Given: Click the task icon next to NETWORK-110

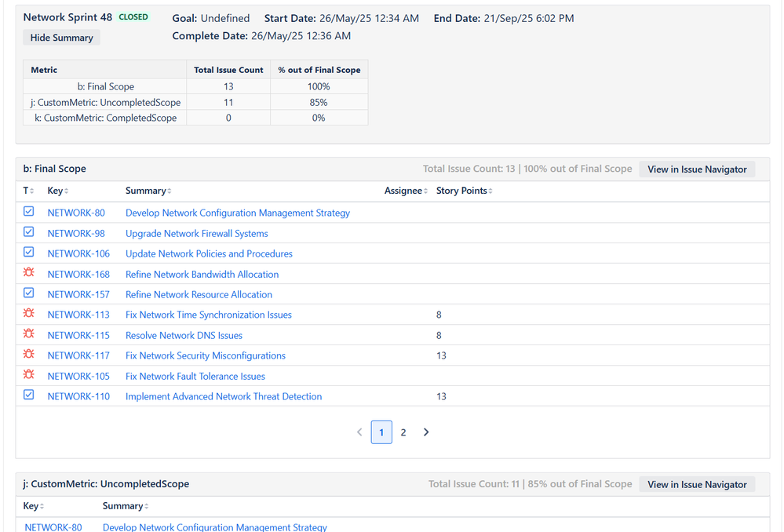Looking at the screenshot, I should coord(29,395).
